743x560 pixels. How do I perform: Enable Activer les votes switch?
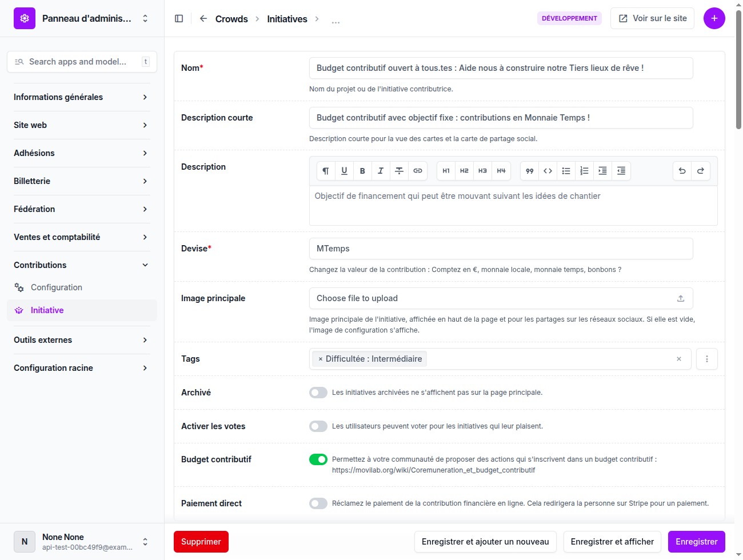318,426
